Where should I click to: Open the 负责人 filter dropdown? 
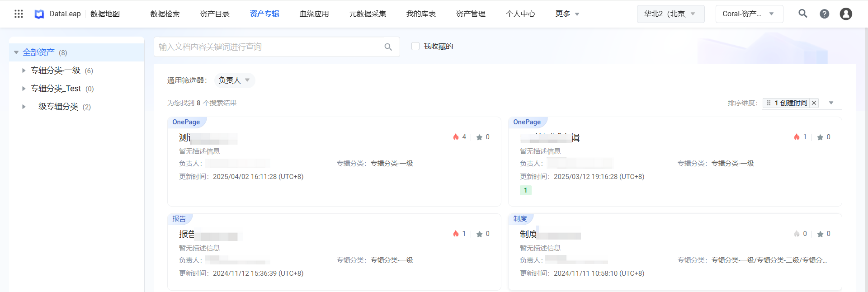point(234,80)
